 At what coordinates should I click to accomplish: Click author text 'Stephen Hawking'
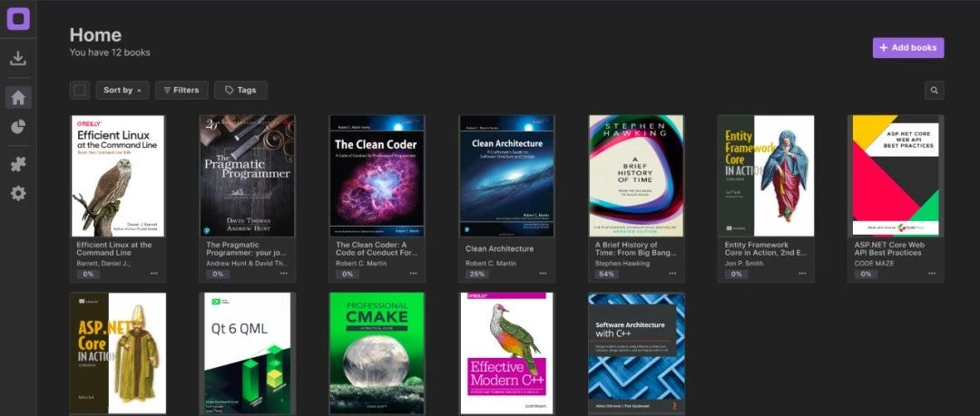tap(622, 264)
